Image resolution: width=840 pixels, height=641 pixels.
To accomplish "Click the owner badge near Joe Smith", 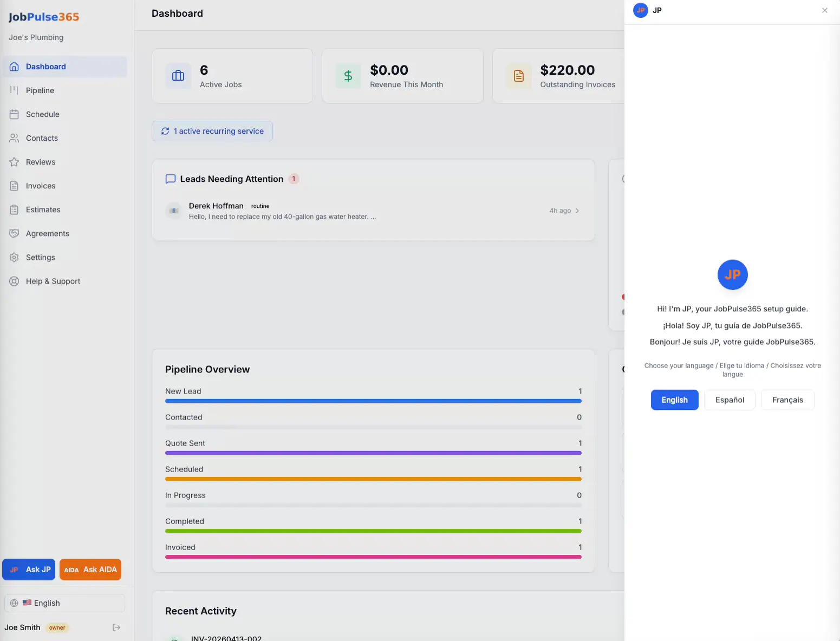I will point(57,628).
